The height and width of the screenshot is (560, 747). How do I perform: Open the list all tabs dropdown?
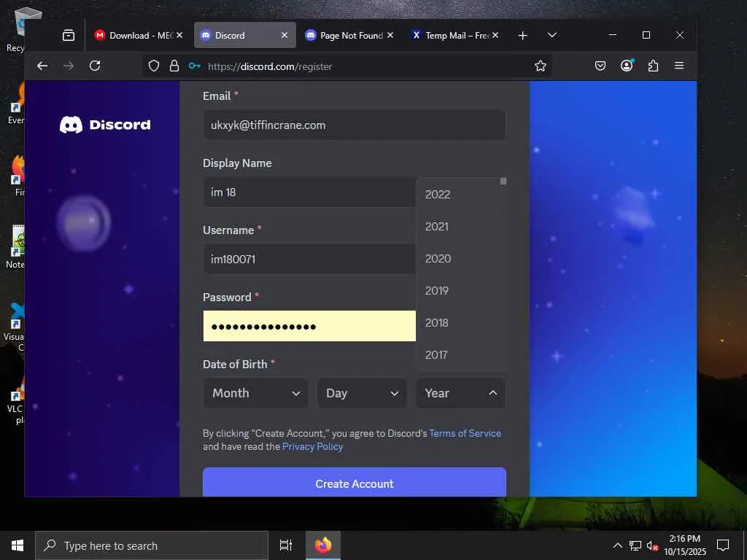pyautogui.click(x=552, y=35)
